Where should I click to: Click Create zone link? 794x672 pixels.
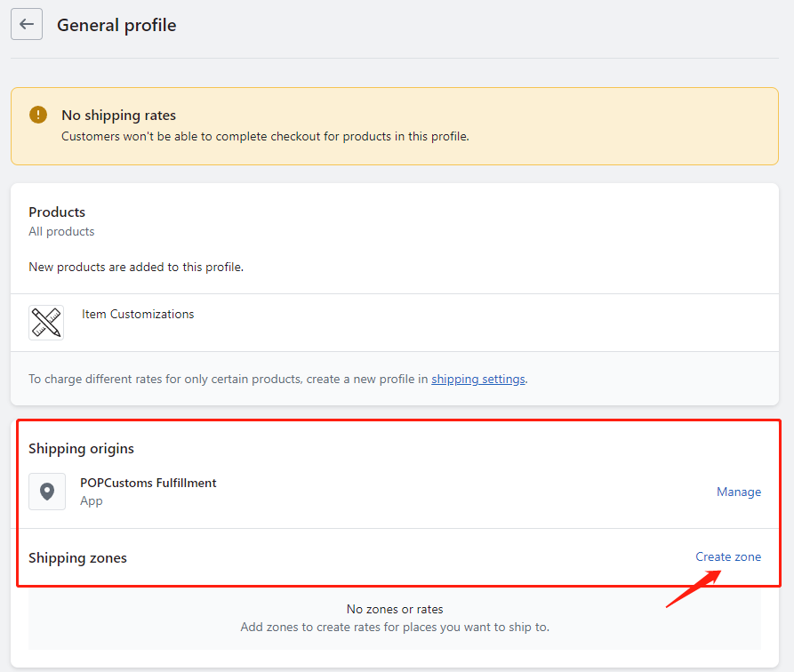pos(727,556)
